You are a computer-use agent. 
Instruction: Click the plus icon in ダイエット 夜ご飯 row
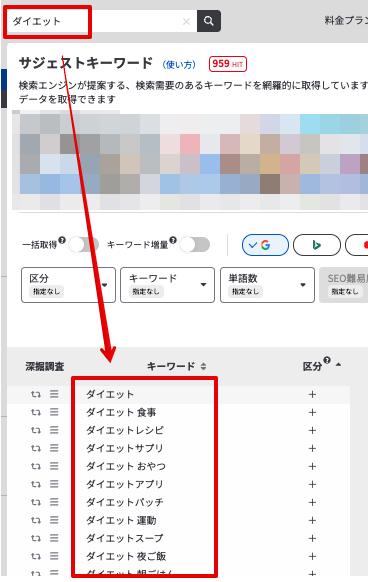312,556
